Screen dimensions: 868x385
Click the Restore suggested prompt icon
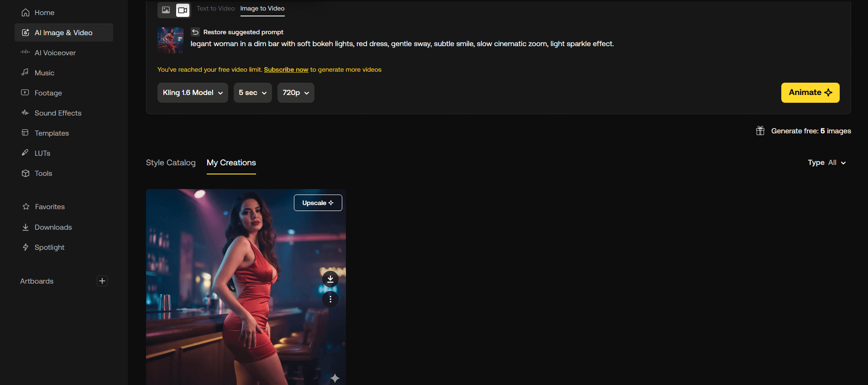(195, 32)
